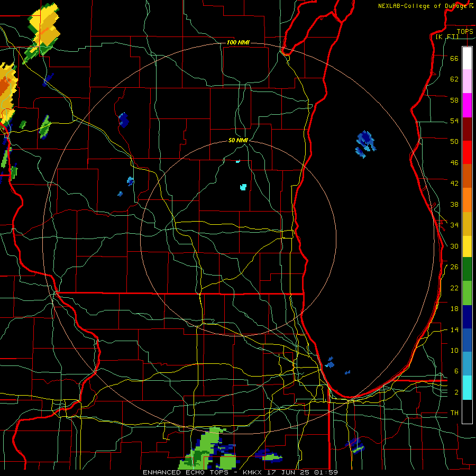Pick the light blue legend swatch

tap(467, 364)
